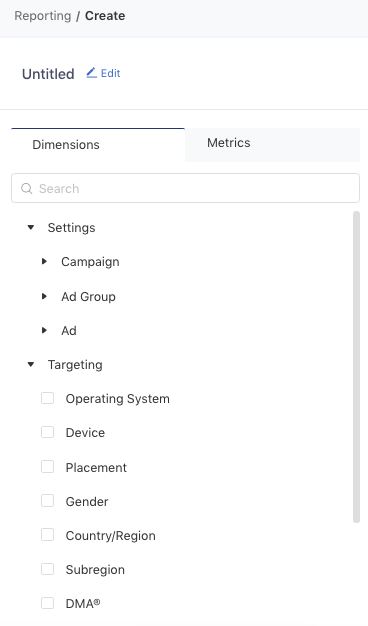Focus the Search dimensions input field
This screenshot has height=626, width=368.
pos(185,188)
